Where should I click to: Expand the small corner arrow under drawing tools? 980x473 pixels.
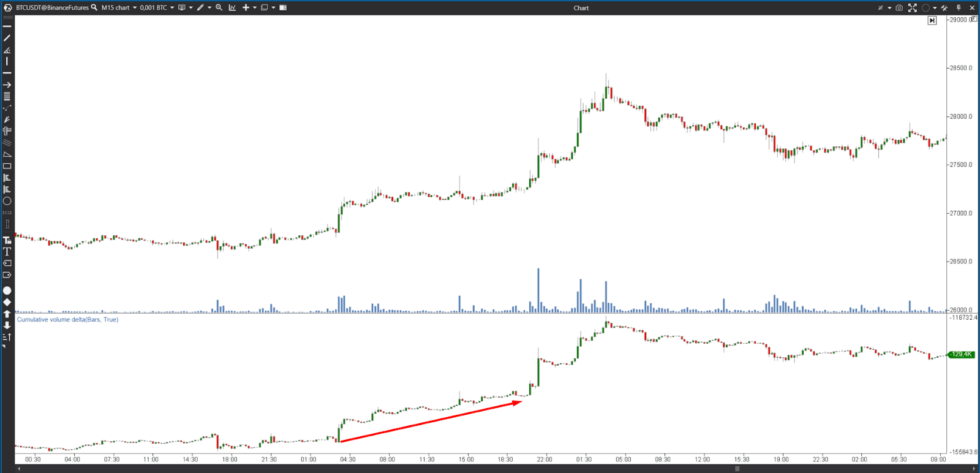(x=4, y=347)
